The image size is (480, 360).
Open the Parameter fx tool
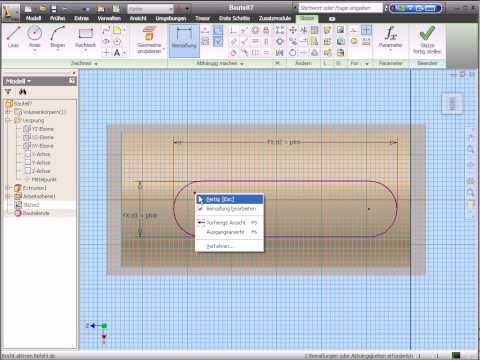click(x=390, y=37)
